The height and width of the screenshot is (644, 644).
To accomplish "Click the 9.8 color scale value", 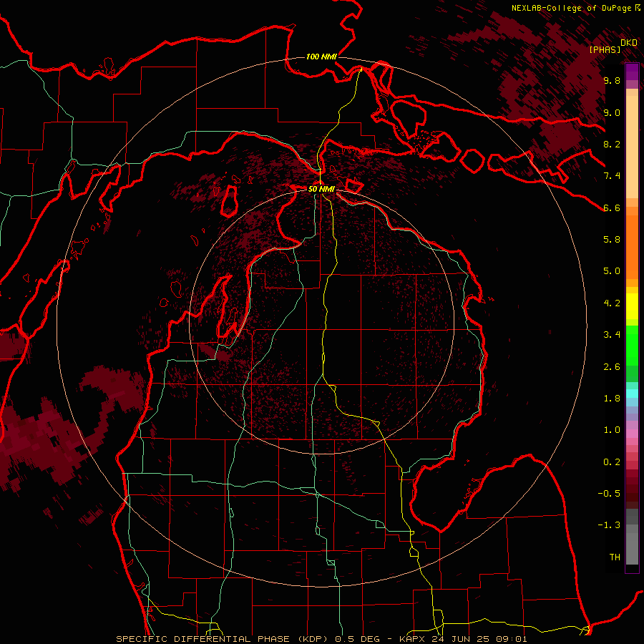I will (x=612, y=80).
